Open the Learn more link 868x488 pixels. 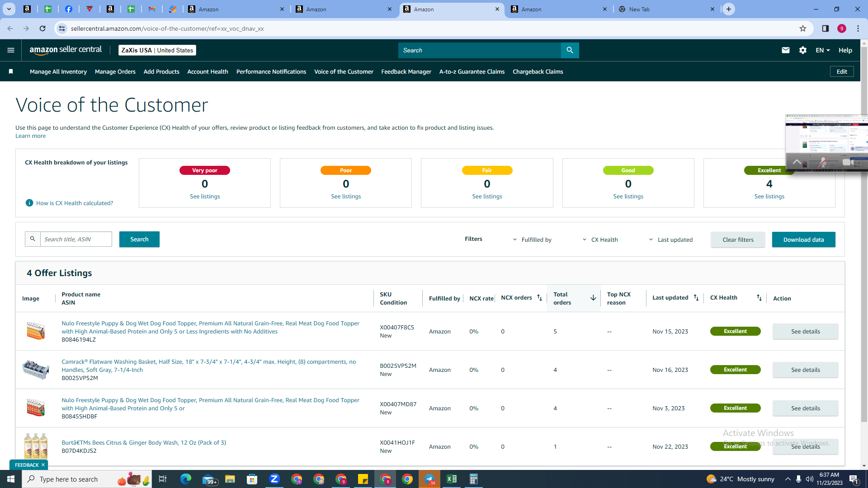coord(30,136)
